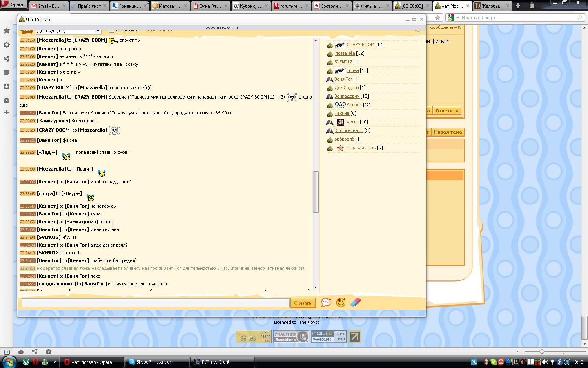Viewport: 588px width, 368px height.
Task: Open Bookmarks panel star in Opera sidebar
Action: (7, 31)
